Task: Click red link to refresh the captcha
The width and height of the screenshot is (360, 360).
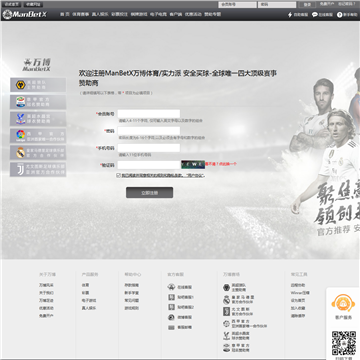Action: [221, 164]
